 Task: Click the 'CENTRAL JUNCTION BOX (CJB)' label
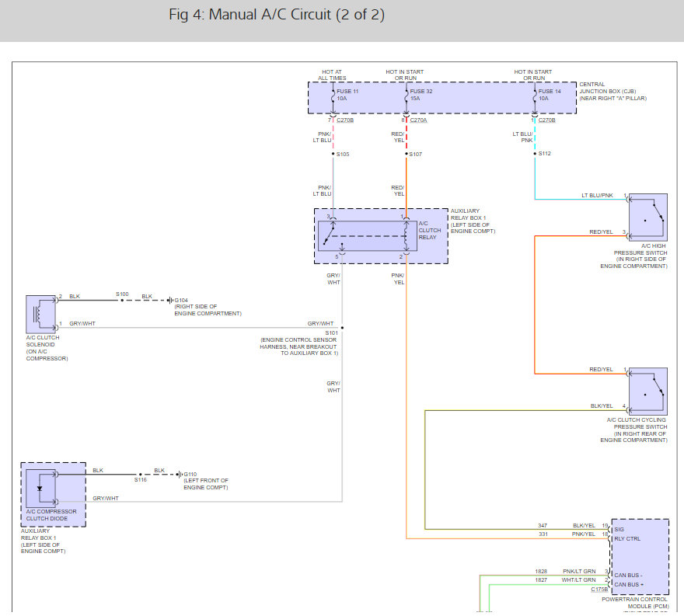click(608, 88)
